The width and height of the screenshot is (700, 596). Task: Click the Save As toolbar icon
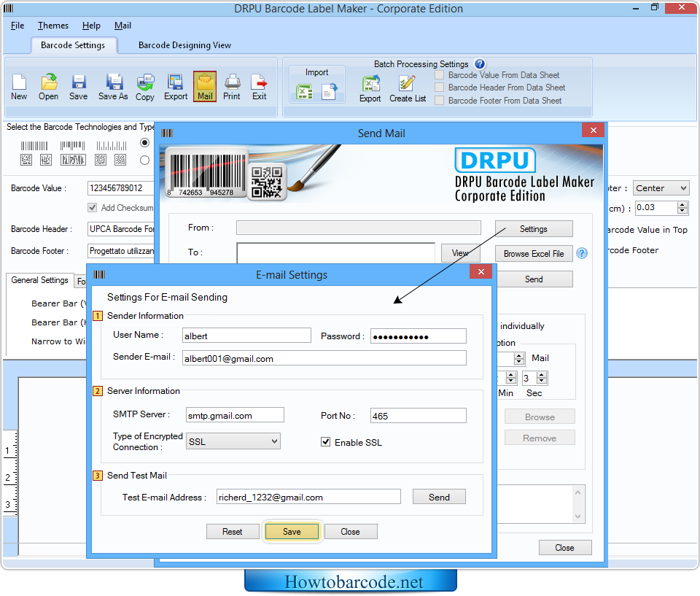(113, 87)
